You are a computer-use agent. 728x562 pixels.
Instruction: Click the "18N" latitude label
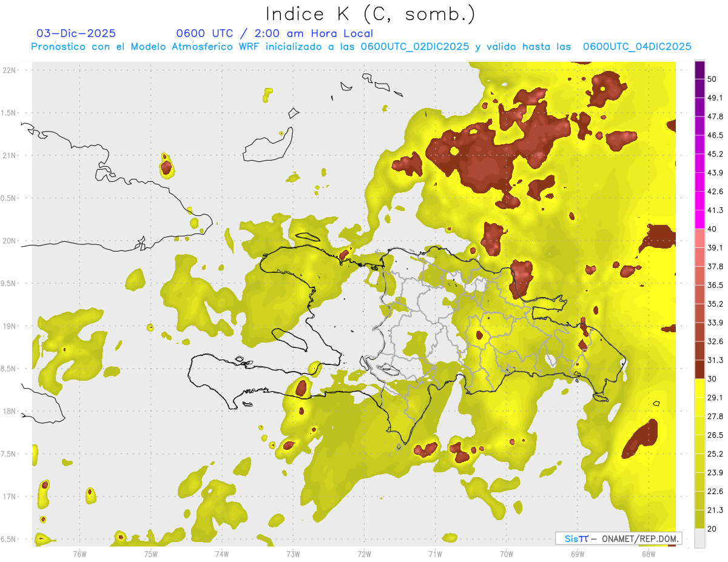pyautogui.click(x=9, y=411)
